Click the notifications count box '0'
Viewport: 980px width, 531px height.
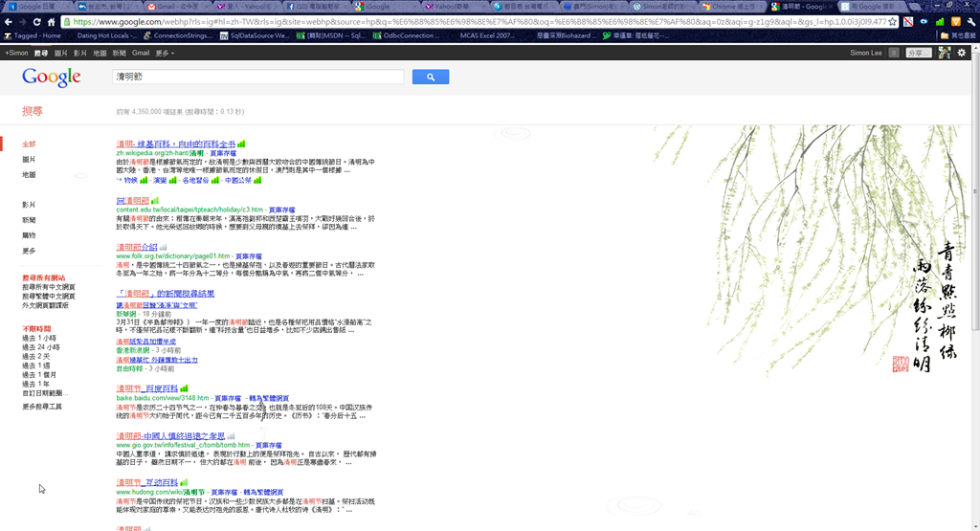[894, 54]
